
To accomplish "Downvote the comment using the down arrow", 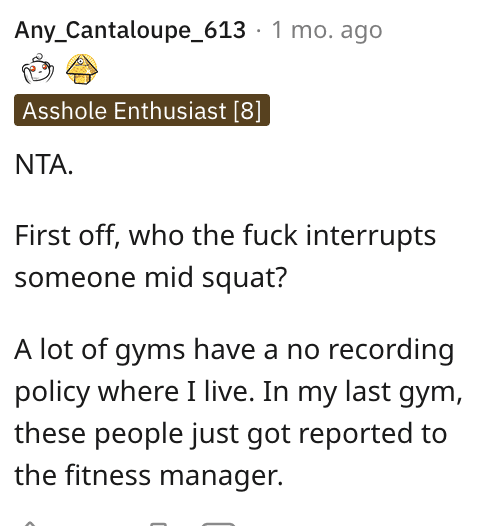I will tap(158, 524).
